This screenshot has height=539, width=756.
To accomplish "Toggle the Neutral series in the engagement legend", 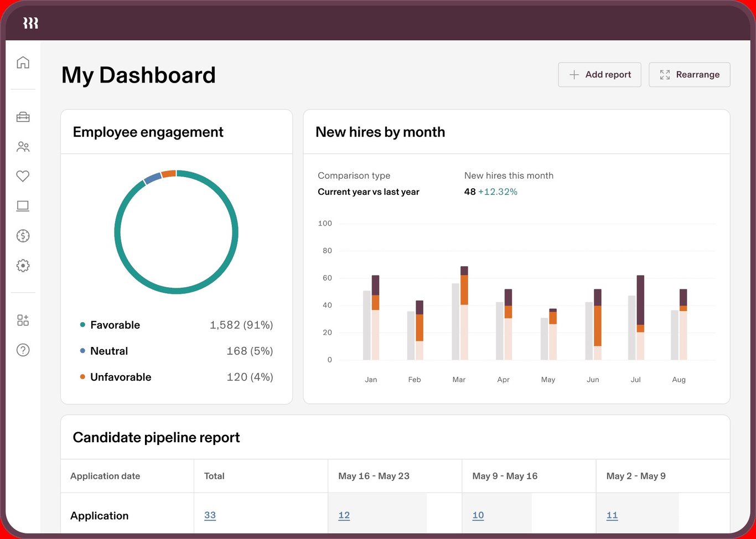I will 109,351.
